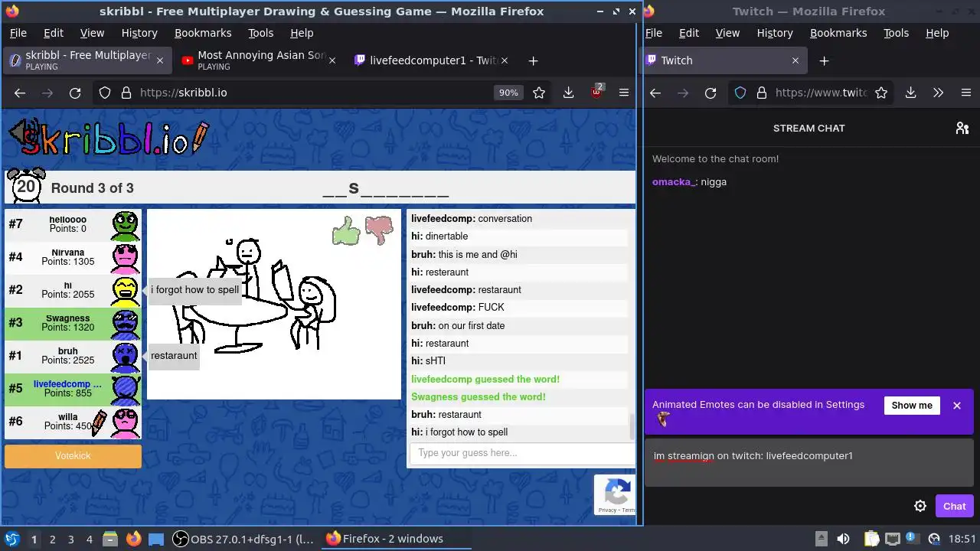
Task: Click the padlock icon next to skribbl.io URL
Action: coord(126,93)
